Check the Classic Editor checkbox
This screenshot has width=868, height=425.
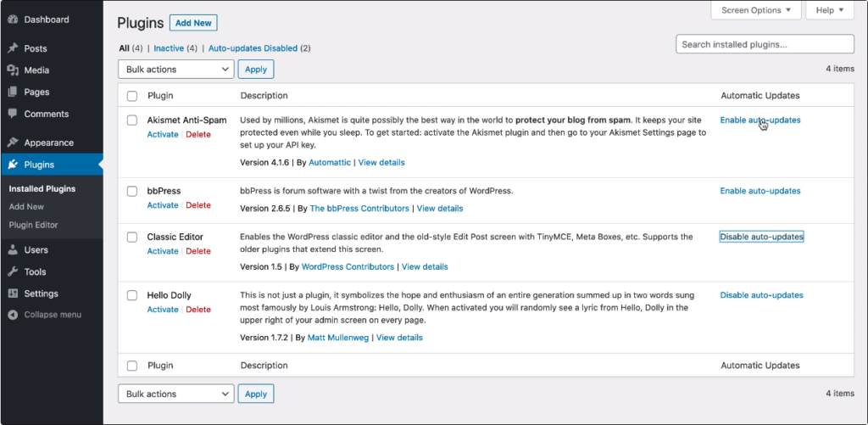click(x=131, y=238)
